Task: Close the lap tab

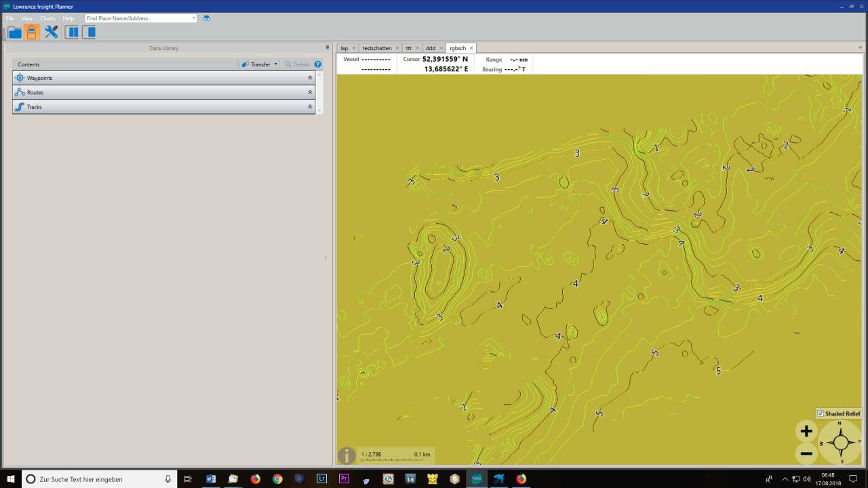Action: click(x=354, y=48)
